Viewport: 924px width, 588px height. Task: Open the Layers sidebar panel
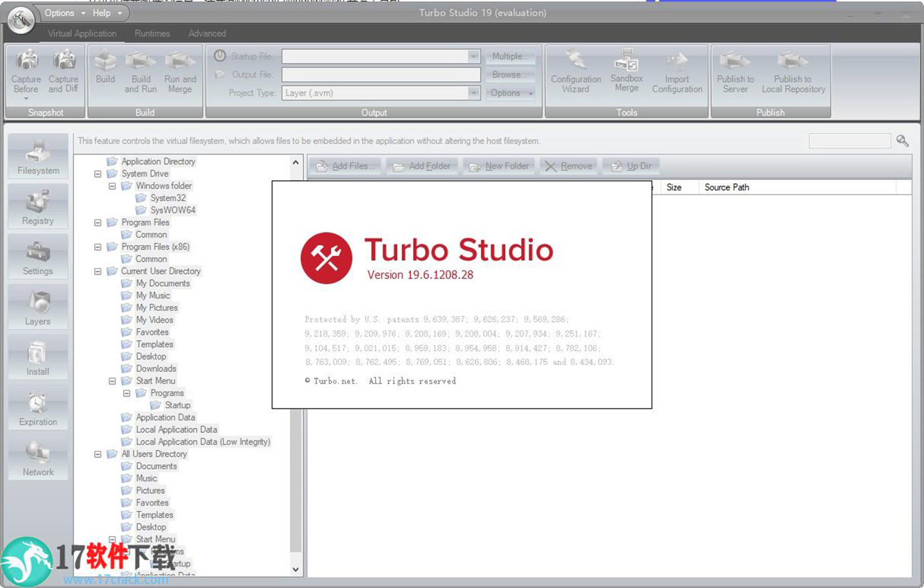coord(38,308)
